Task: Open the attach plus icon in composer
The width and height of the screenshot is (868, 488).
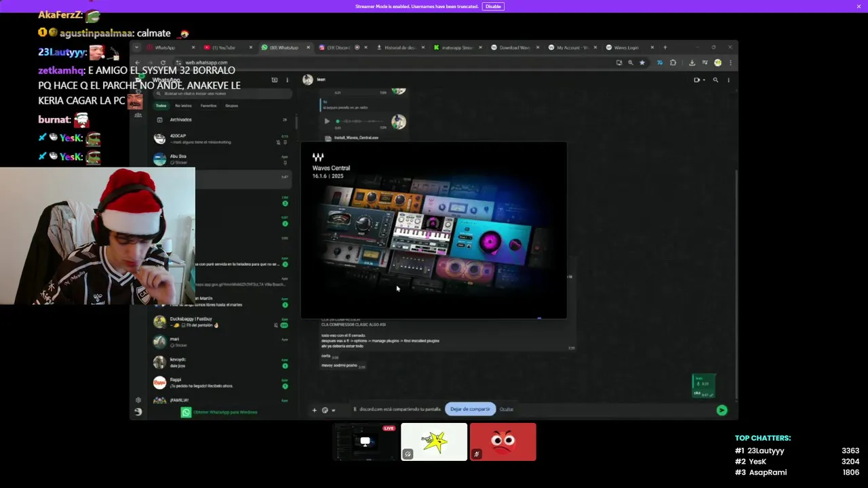Action: (314, 410)
